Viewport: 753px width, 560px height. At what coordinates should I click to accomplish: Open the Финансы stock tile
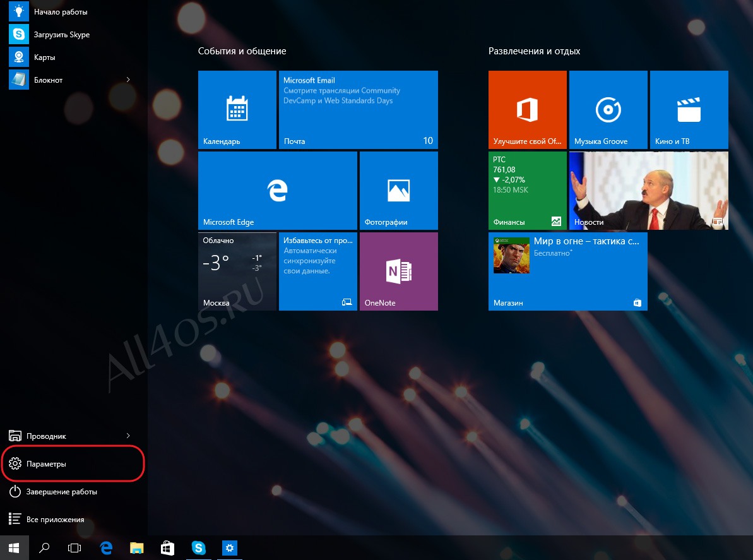tap(527, 191)
